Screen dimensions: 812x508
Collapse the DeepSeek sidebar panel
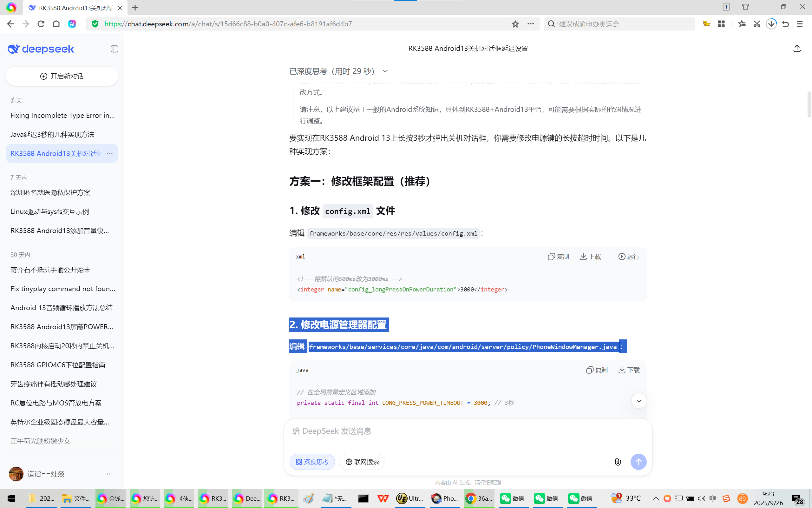tap(115, 49)
